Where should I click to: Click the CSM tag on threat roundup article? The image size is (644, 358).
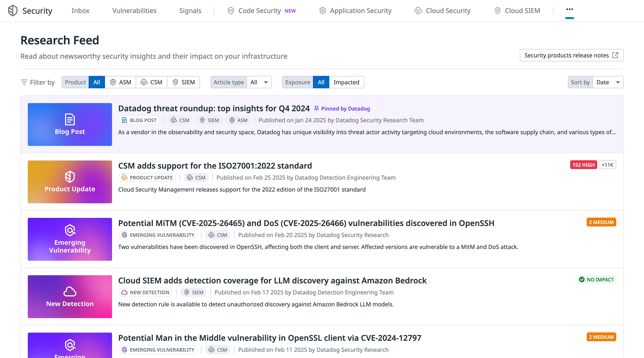180,120
